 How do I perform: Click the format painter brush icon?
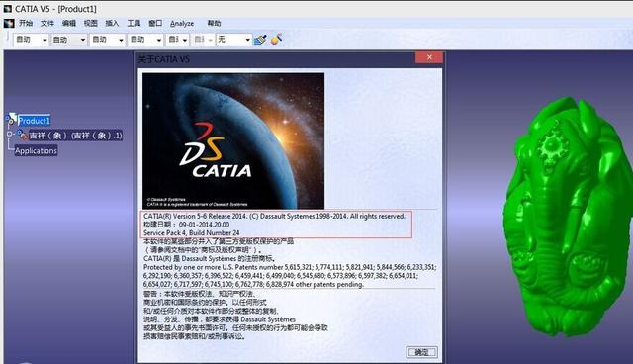pyautogui.click(x=260, y=40)
